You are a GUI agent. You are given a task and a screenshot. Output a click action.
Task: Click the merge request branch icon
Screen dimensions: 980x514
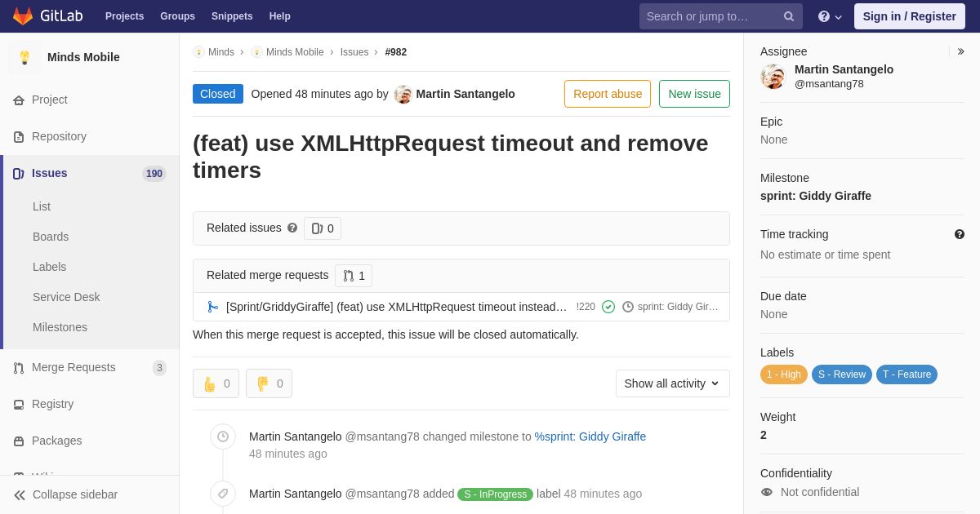click(213, 307)
